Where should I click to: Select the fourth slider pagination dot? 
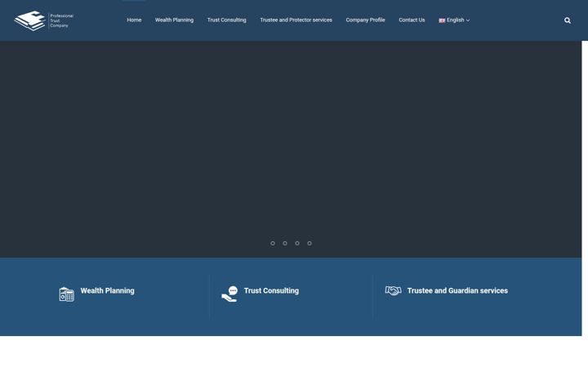[x=310, y=244]
